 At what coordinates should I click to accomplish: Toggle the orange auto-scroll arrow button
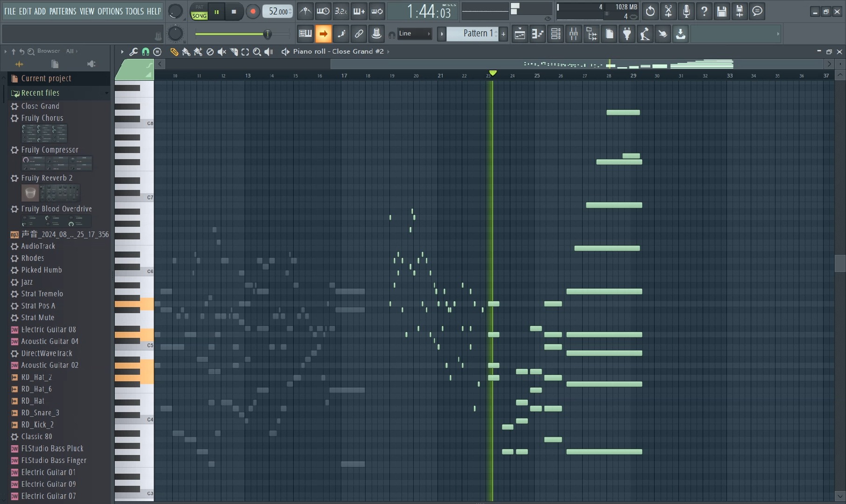pyautogui.click(x=323, y=34)
